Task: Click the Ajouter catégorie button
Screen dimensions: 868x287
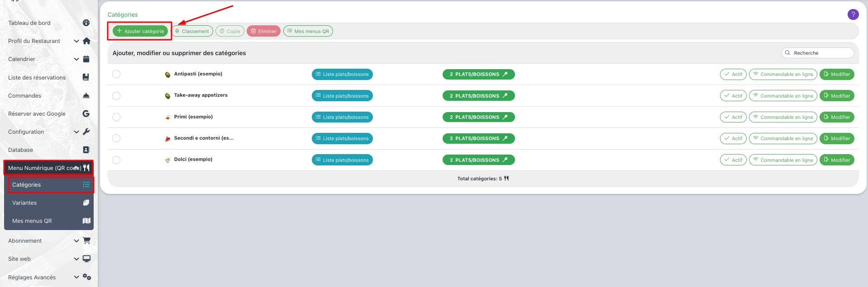Action: (x=140, y=31)
